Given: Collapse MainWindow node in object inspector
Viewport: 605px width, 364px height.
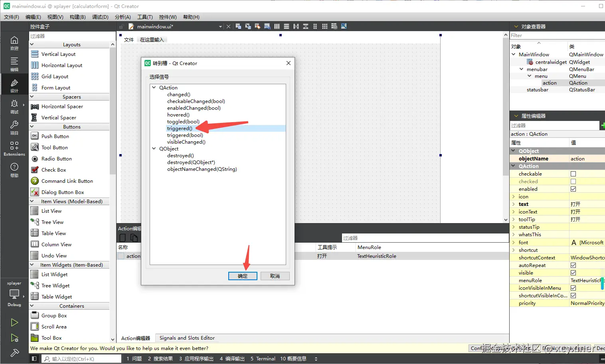Looking at the screenshot, I should coord(514,54).
